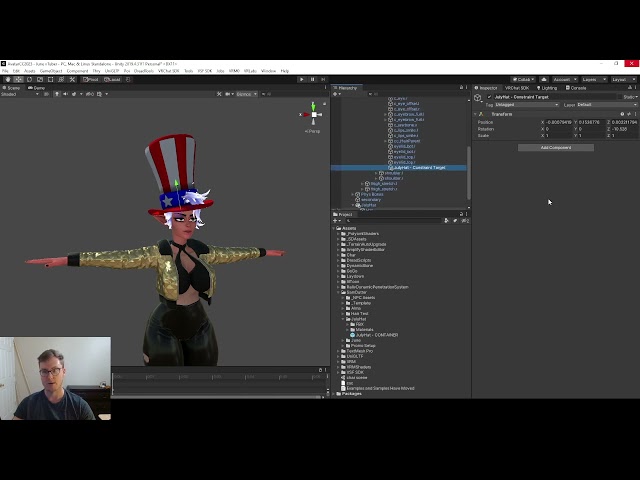
Task: Open the Component menu
Action: coord(77,71)
